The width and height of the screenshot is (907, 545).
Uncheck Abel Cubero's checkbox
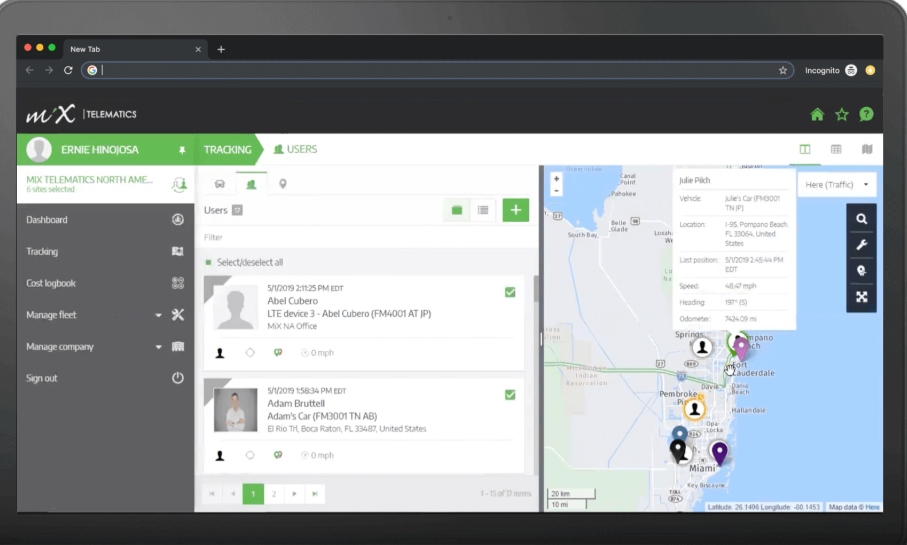510,292
